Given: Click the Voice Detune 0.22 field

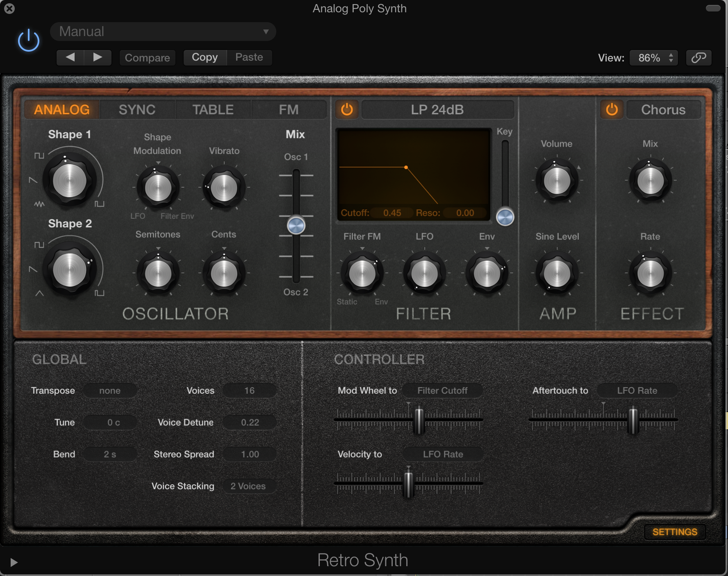Looking at the screenshot, I should point(249,422).
